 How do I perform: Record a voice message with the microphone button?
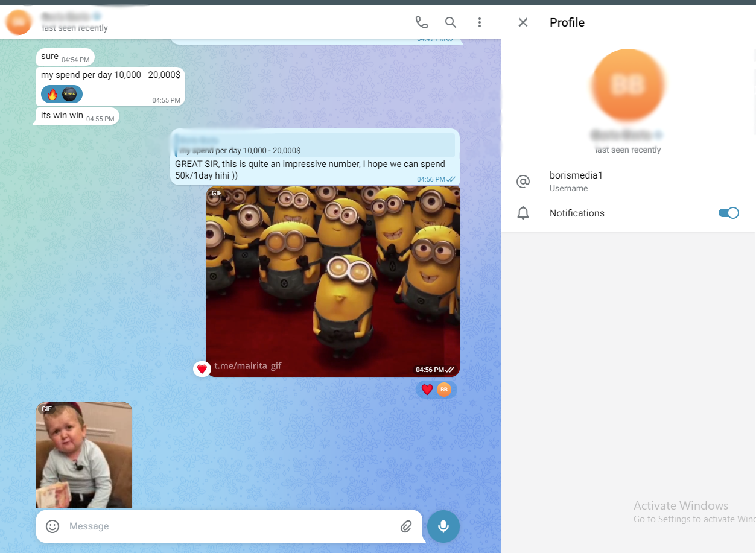(443, 526)
